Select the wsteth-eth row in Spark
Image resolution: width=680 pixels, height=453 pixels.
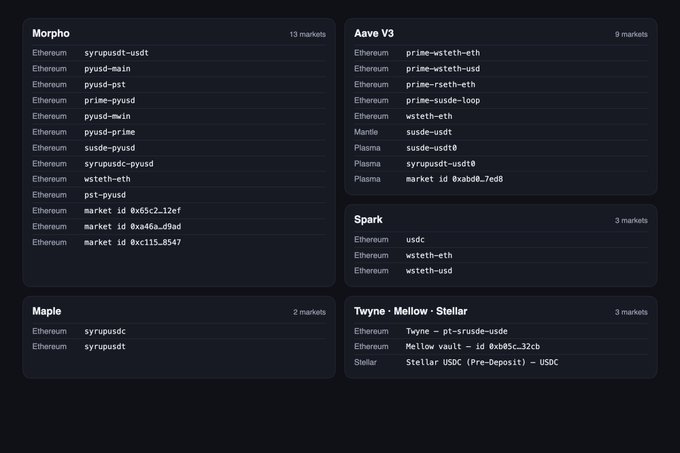coord(501,255)
